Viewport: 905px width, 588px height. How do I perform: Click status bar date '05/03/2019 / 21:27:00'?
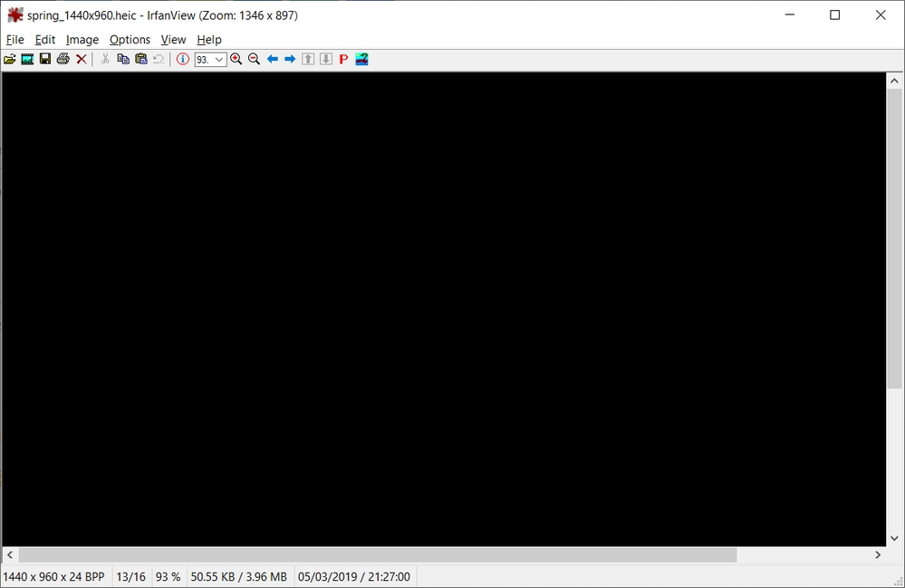pos(354,576)
